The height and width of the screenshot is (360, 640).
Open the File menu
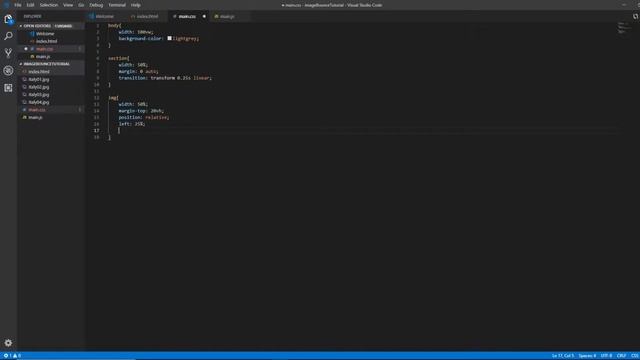pyautogui.click(x=18, y=5)
